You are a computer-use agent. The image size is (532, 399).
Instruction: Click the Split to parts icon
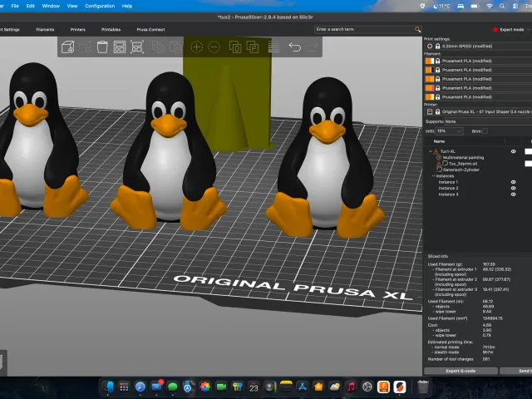[253, 47]
